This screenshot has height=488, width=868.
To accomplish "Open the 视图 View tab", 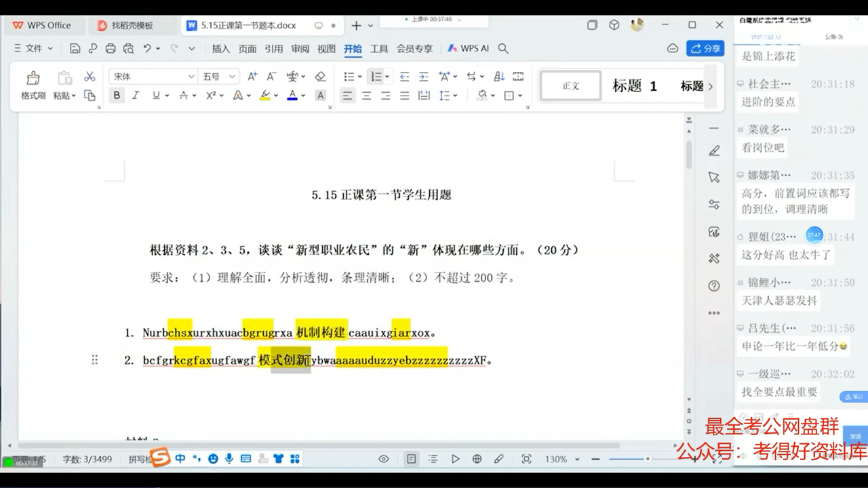I will [327, 49].
